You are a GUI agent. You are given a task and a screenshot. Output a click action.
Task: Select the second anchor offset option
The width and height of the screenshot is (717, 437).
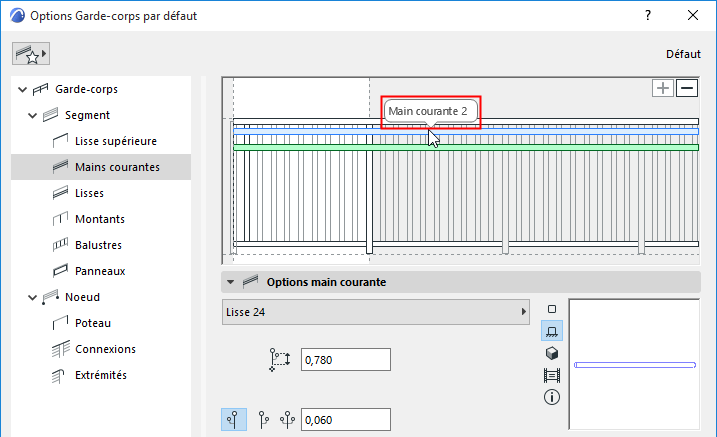point(263,420)
